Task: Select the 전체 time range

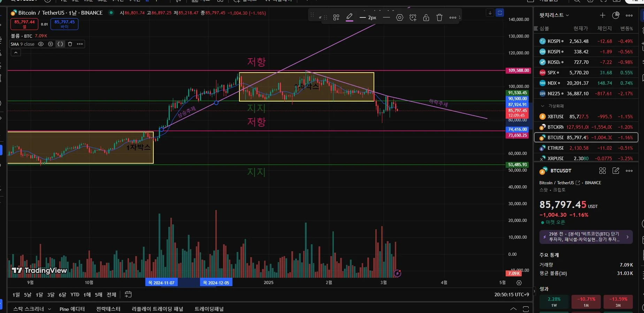Action: 112,295
